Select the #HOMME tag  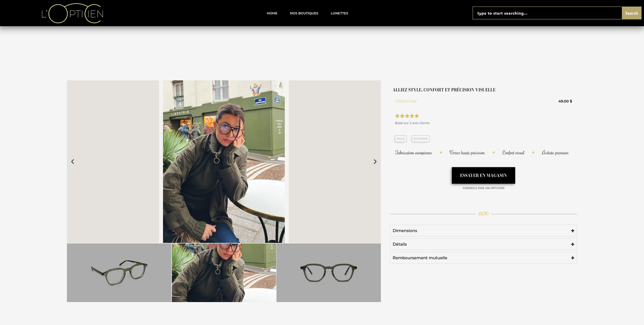click(421, 139)
